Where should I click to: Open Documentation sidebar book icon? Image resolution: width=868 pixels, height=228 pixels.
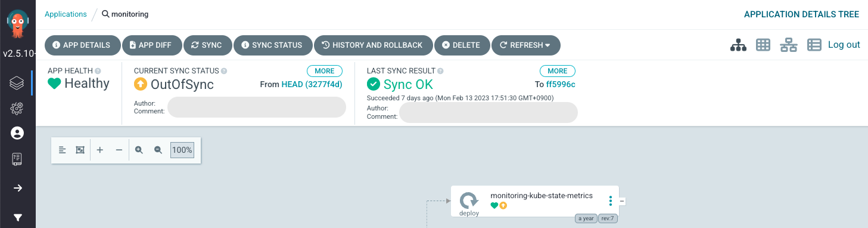click(x=17, y=159)
